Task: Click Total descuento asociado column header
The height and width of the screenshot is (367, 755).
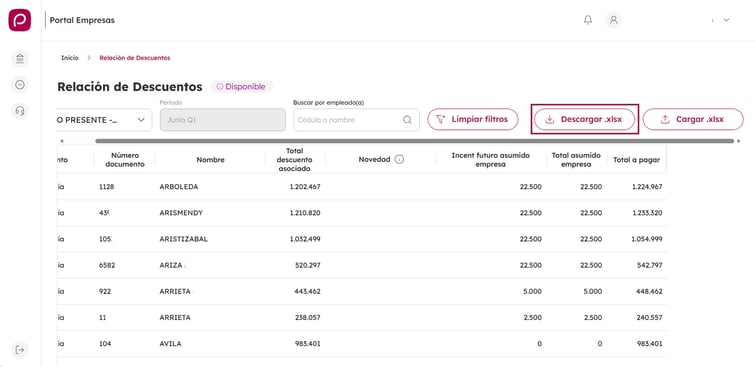Action: (295, 159)
